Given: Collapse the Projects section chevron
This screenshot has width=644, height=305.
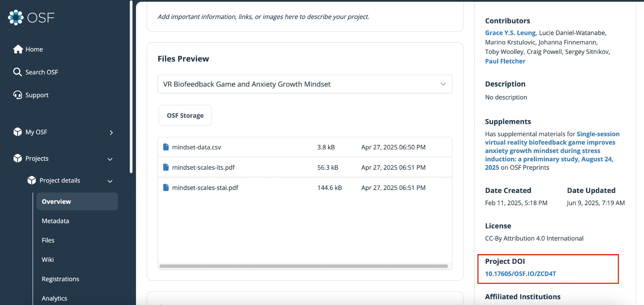Looking at the screenshot, I should [110, 159].
